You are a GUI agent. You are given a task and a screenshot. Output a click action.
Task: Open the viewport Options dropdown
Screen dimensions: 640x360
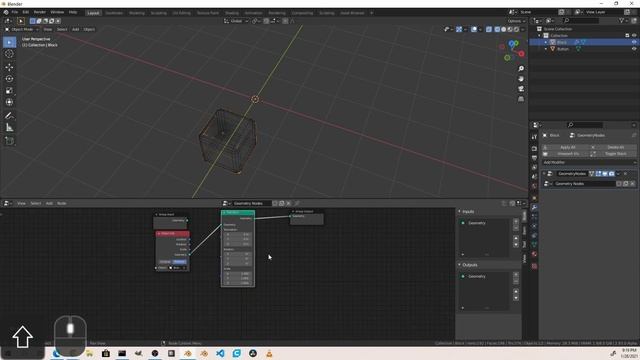click(516, 21)
